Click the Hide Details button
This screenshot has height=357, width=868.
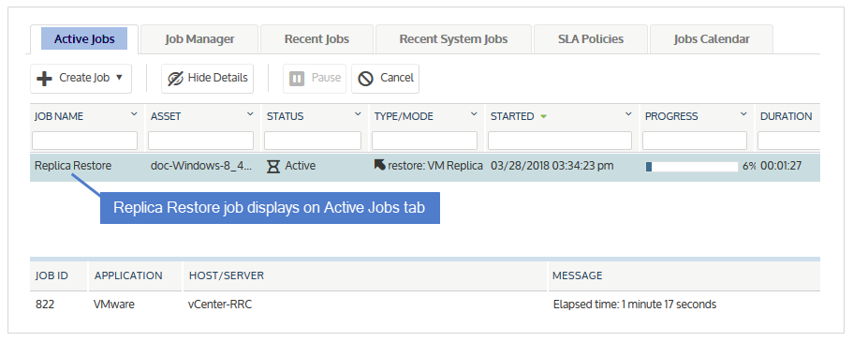coord(208,78)
